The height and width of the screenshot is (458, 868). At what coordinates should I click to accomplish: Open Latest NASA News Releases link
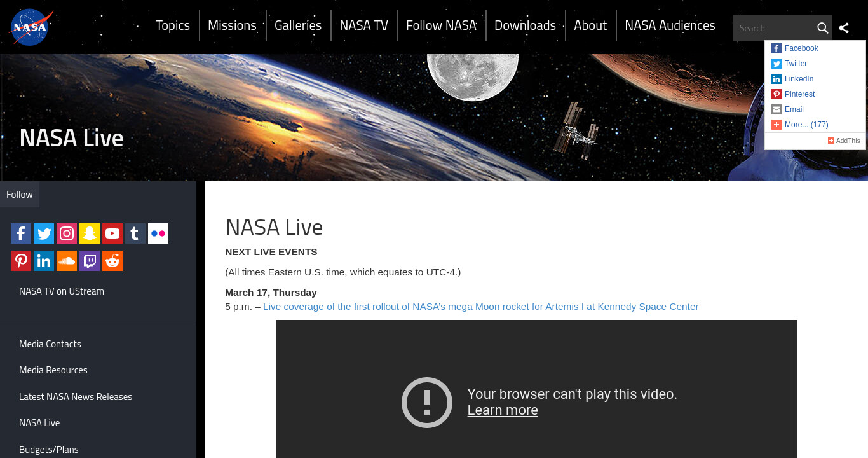(x=76, y=397)
